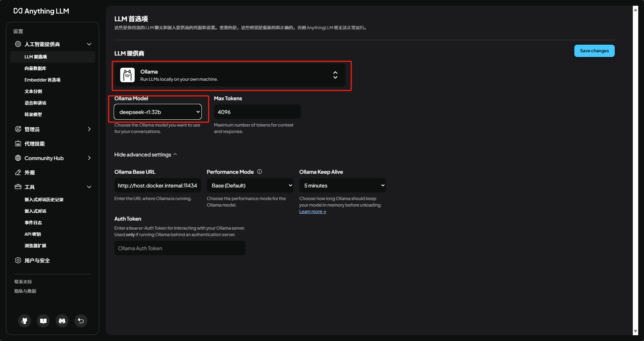Collapse Hide advanced settings section
This screenshot has height=341, width=644.
[145, 155]
